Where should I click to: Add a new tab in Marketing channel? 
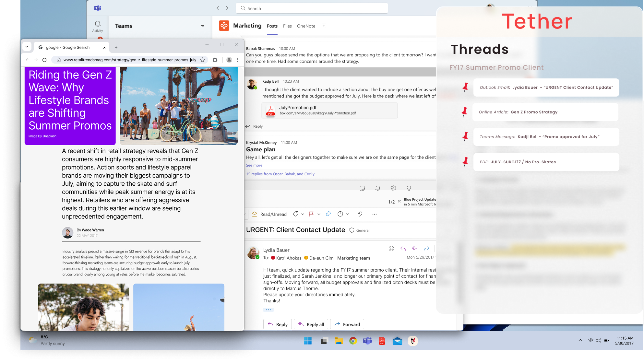[x=324, y=26]
